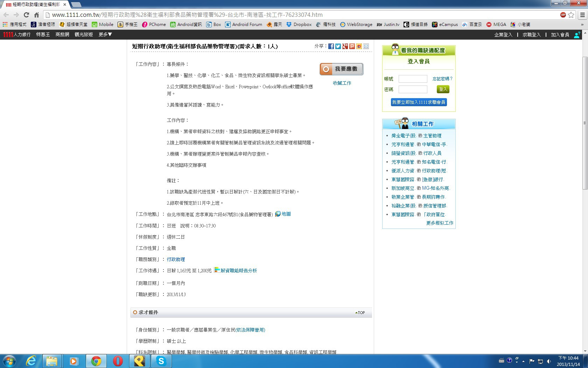This screenshot has width=588, height=368.
Task: Open Chrome from the Windows taskbar
Action: (96, 361)
